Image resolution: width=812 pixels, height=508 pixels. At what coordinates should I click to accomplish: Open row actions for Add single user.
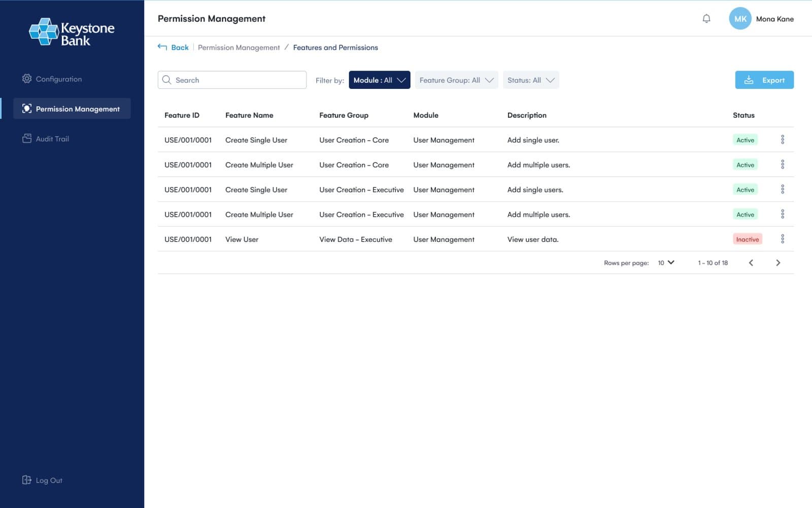(783, 140)
